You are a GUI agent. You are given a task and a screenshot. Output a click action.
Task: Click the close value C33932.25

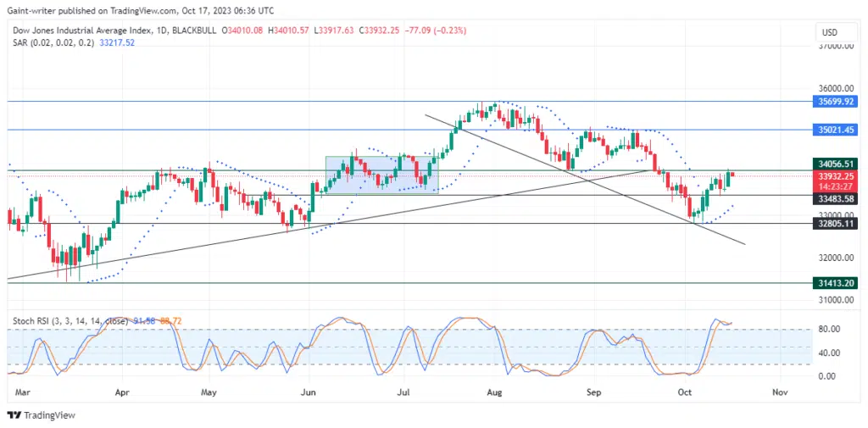tap(377, 31)
